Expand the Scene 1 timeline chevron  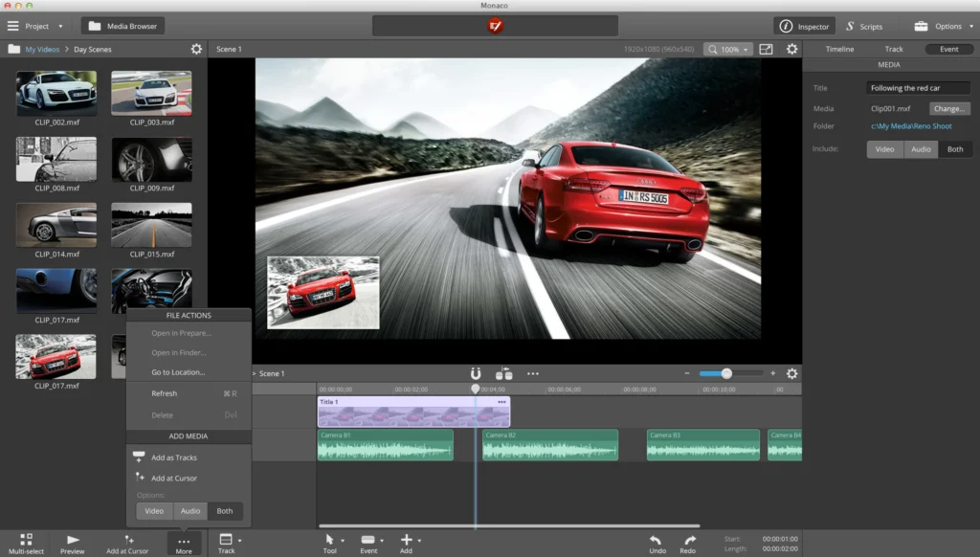(x=255, y=374)
